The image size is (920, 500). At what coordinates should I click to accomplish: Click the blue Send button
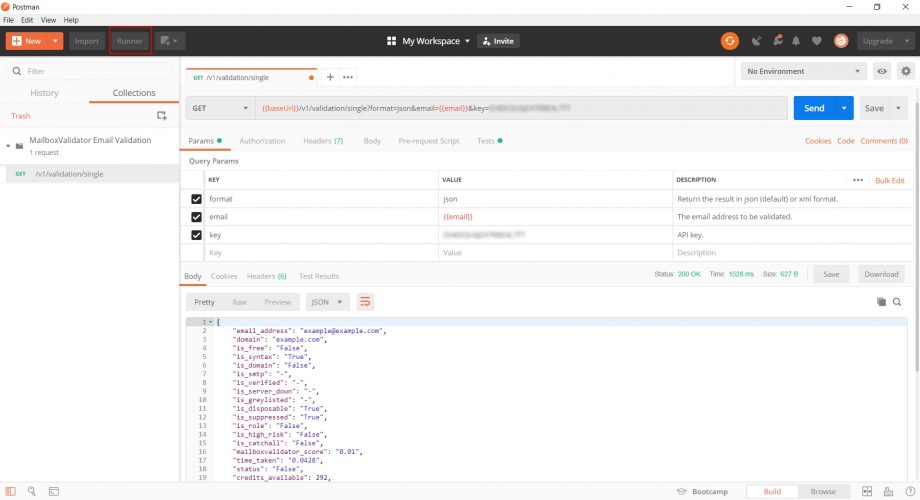(x=814, y=108)
